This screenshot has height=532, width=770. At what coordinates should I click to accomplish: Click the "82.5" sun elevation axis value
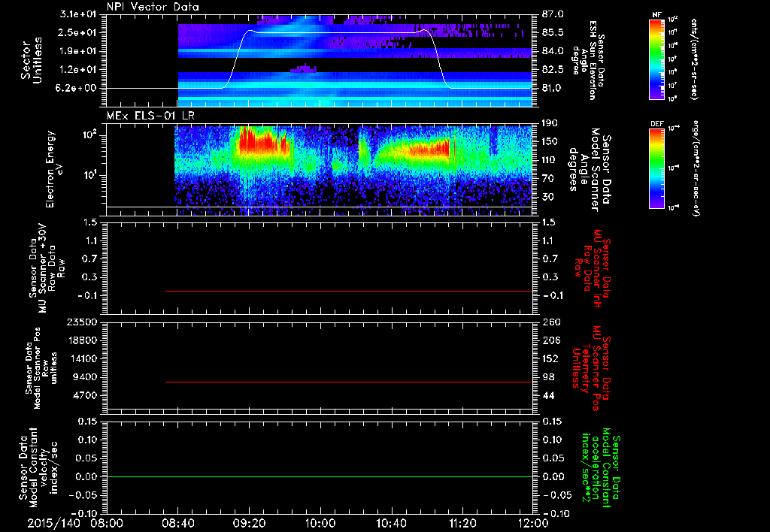(x=553, y=70)
